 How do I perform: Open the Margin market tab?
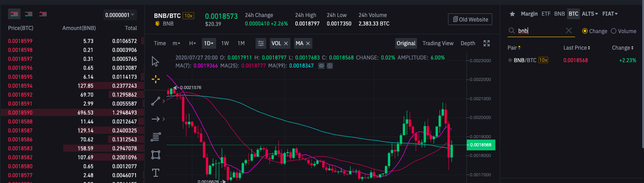529,14
